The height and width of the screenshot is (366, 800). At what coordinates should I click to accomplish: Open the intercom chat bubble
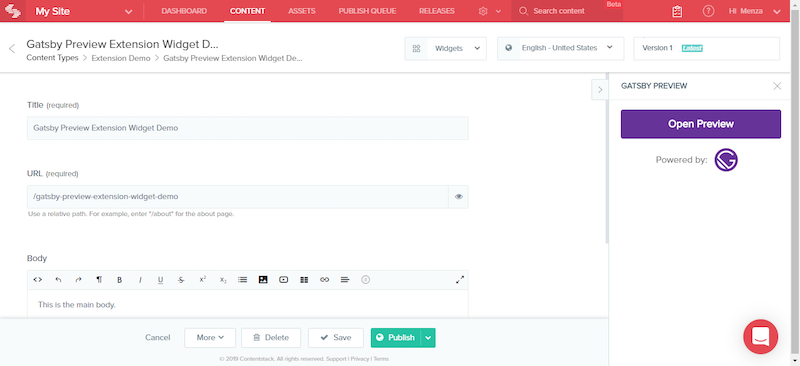tap(761, 337)
